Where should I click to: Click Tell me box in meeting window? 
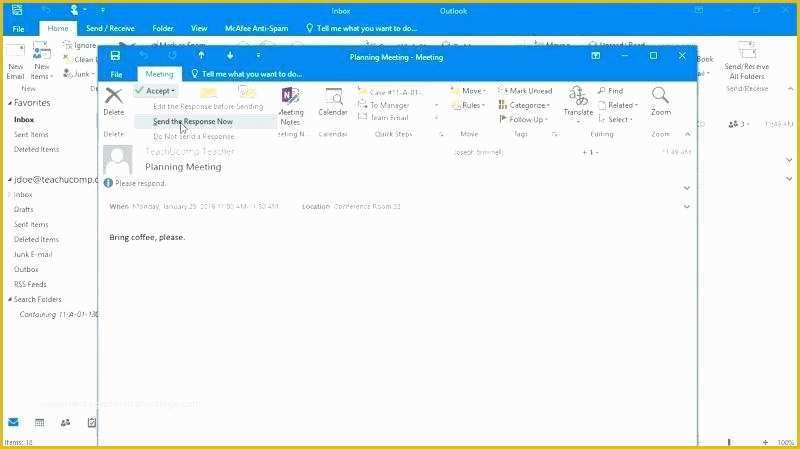tap(247, 74)
